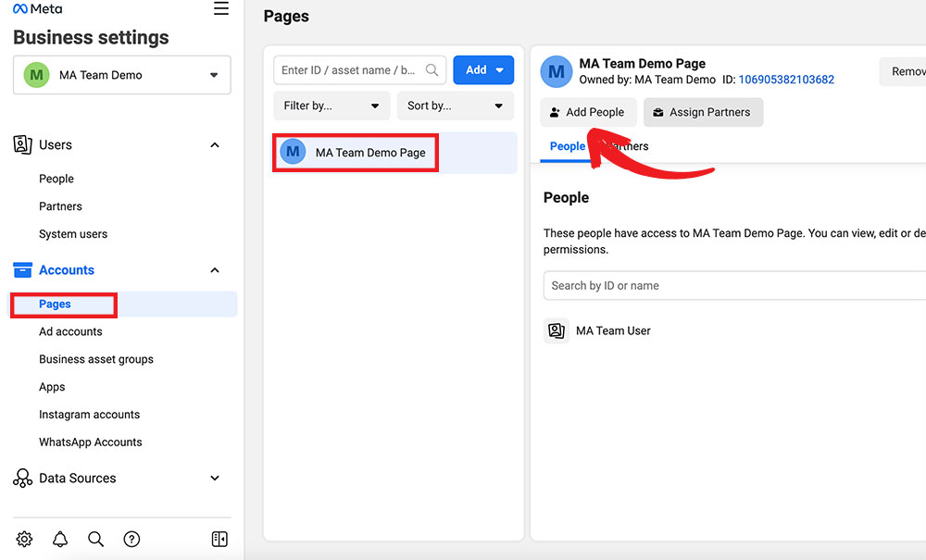Open notifications bell icon
Image resolution: width=926 pixels, height=560 pixels.
click(60, 539)
